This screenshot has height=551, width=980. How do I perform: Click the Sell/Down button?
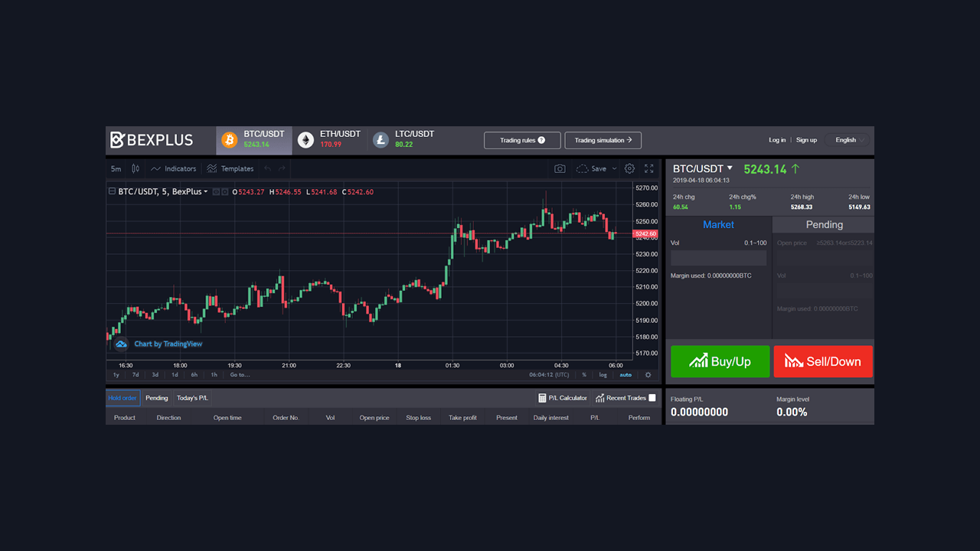click(x=823, y=361)
